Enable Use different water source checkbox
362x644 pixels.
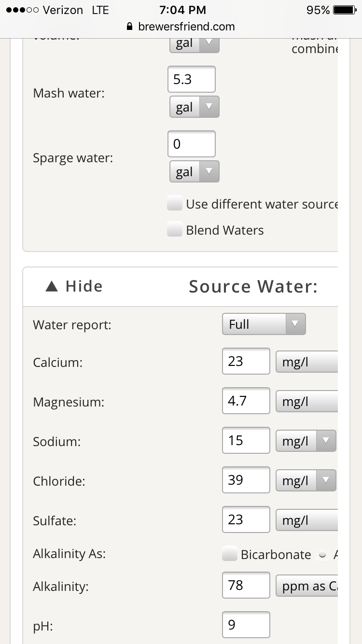(x=175, y=204)
